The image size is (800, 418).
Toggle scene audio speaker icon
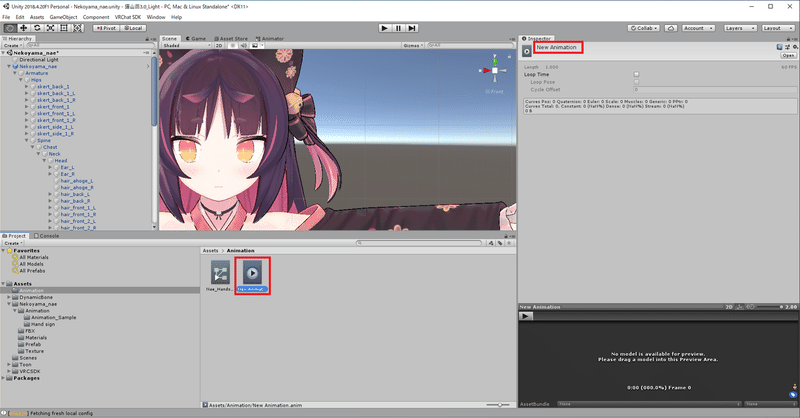pos(243,45)
